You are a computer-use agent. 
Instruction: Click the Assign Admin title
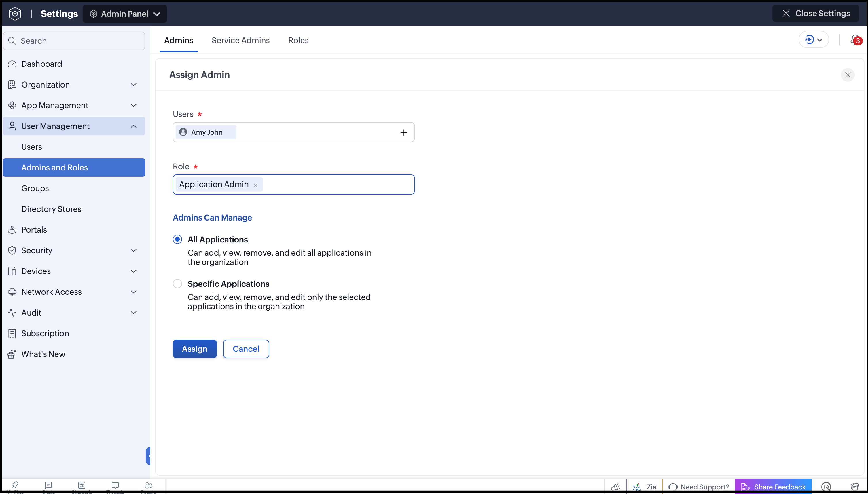coord(200,75)
